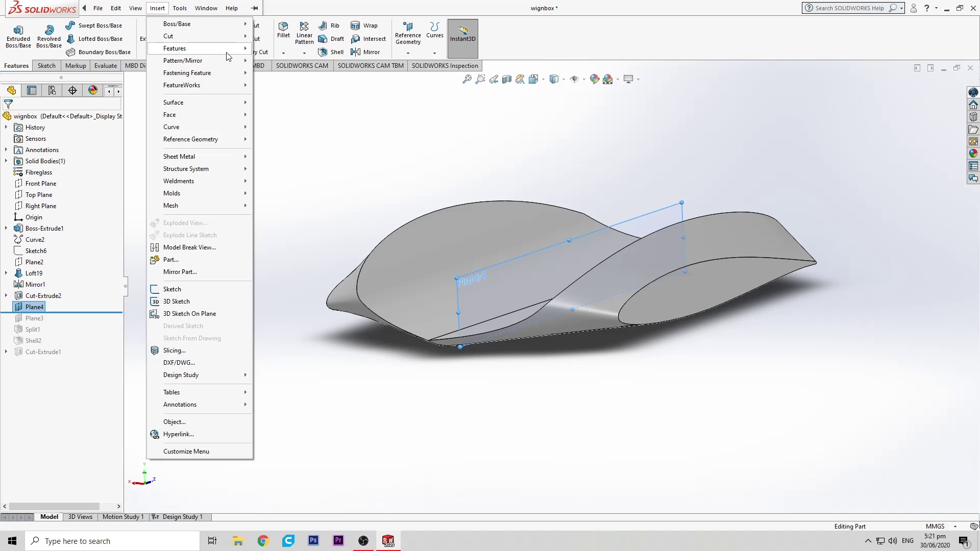Open the DimXpertManager tab icon
This screenshot has width=980, height=551.
click(72, 91)
